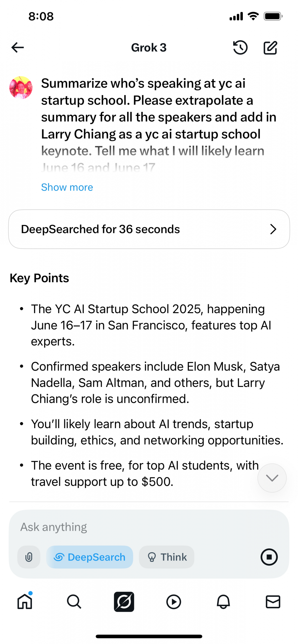Start a new chat with compose icon
This screenshot has width=298, height=644.
click(x=270, y=48)
